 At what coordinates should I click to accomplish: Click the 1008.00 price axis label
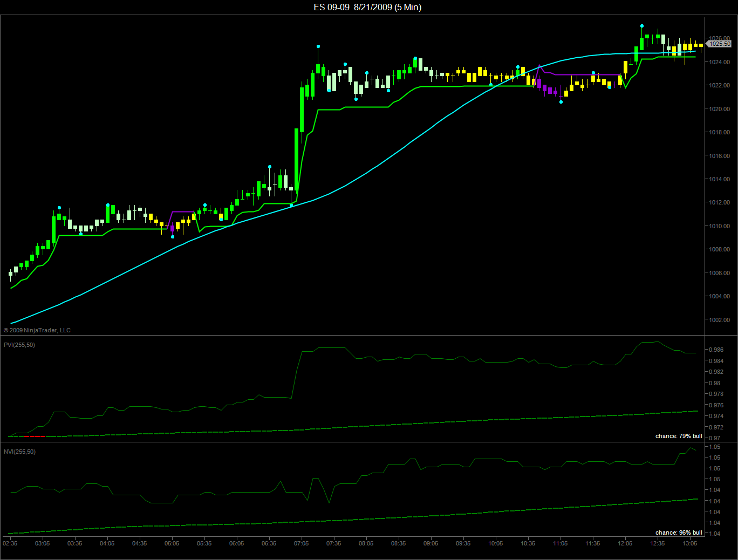[720, 249]
